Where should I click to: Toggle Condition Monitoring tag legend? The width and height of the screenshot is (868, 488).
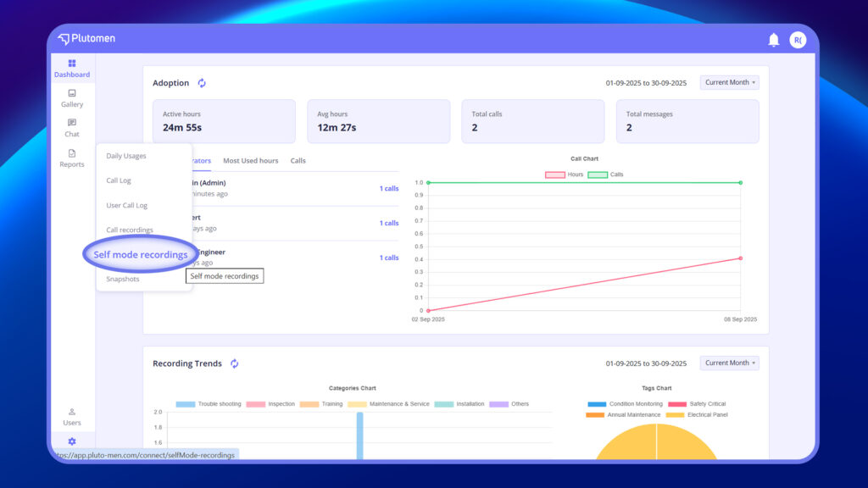pos(625,404)
